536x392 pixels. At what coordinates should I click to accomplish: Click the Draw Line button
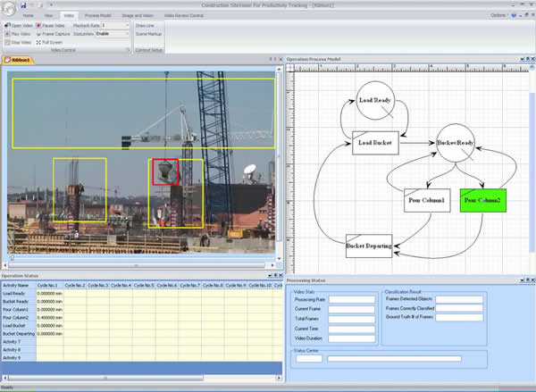144,26
